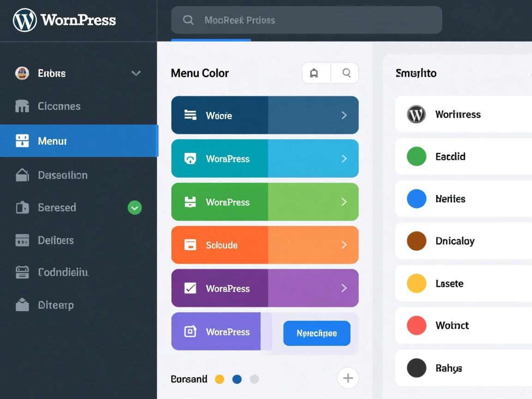
Task: Toggle the checkbox on purple WordPress row
Action: coord(190,288)
